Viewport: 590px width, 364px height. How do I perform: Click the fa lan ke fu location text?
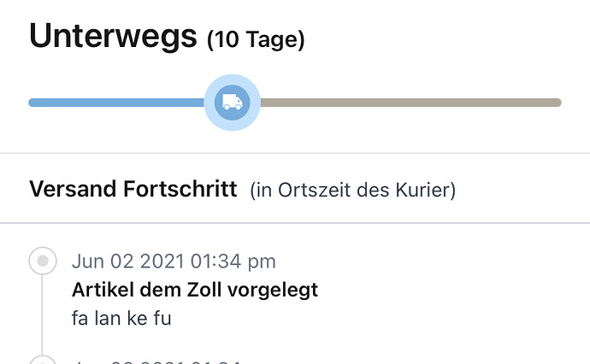[x=121, y=318]
